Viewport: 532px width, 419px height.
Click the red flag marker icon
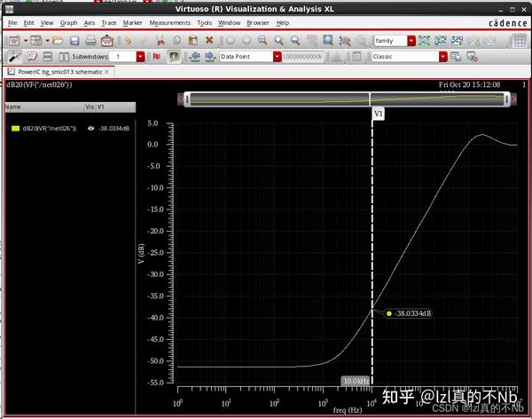[156, 57]
